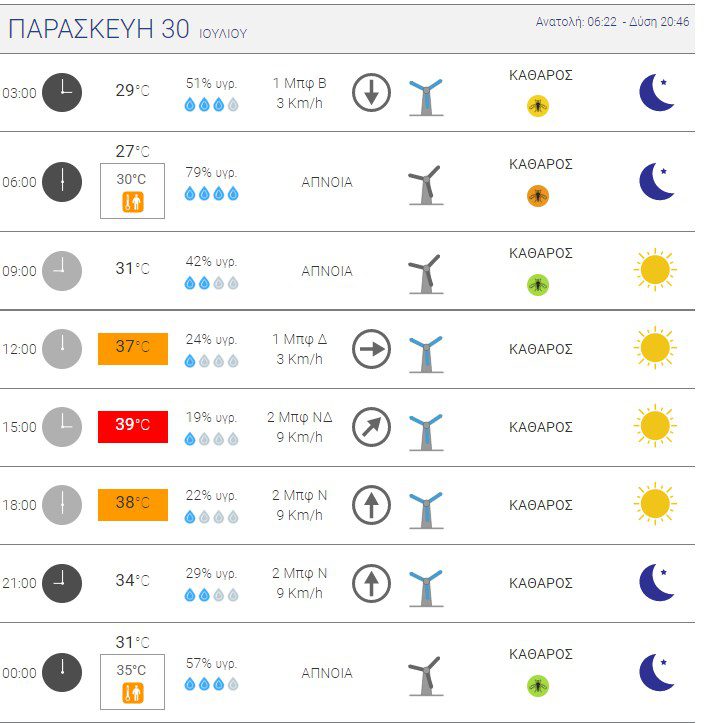This screenshot has width=706, height=723.
Task: Click the still grey windmill at 09:00
Action: point(425,274)
